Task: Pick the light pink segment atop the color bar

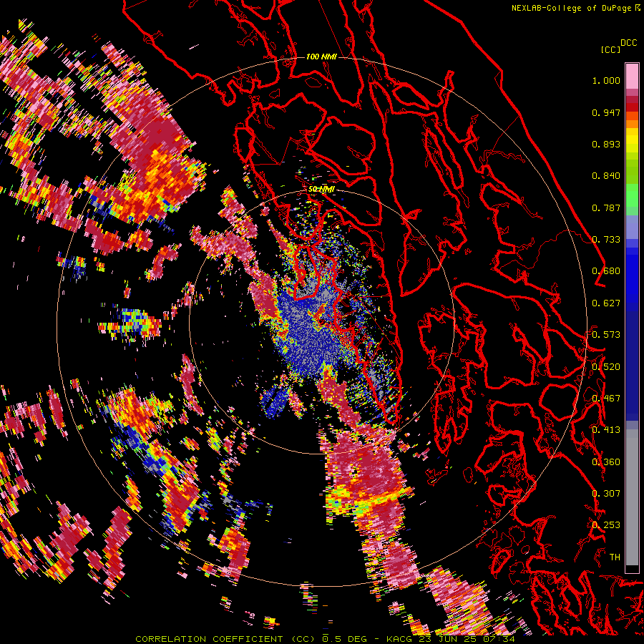Action: [x=632, y=76]
